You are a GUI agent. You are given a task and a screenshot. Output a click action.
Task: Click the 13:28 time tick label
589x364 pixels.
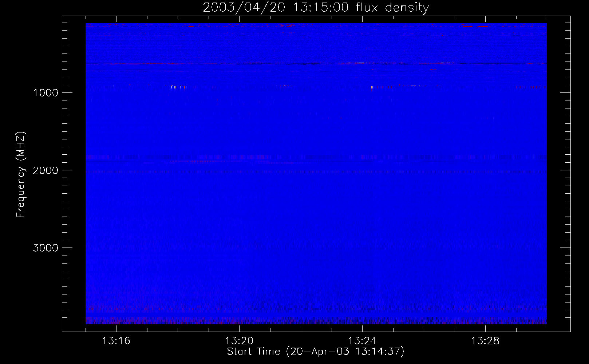coord(485,341)
